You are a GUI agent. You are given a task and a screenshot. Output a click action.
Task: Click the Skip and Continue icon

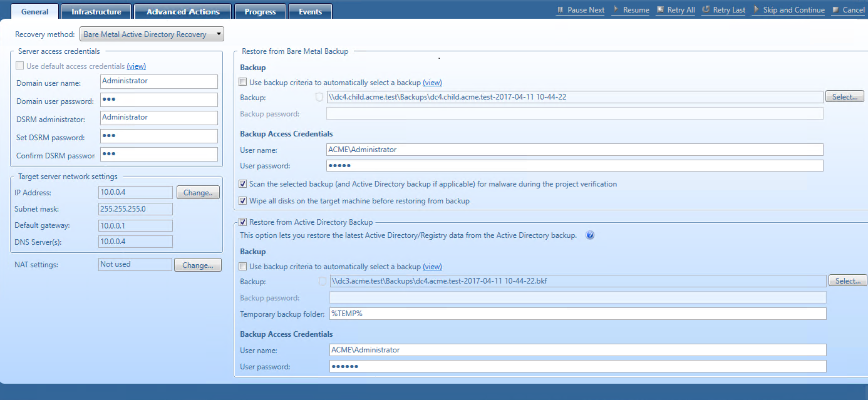point(757,9)
